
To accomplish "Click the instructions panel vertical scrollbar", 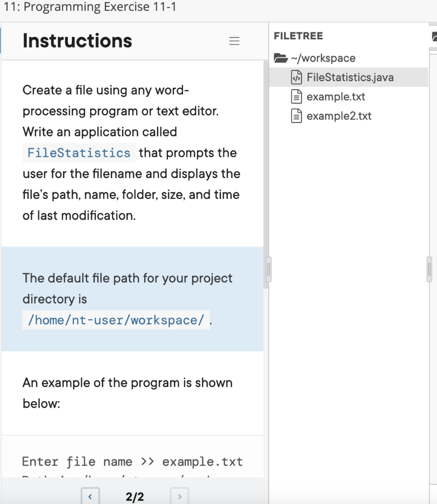I will (x=266, y=172).
